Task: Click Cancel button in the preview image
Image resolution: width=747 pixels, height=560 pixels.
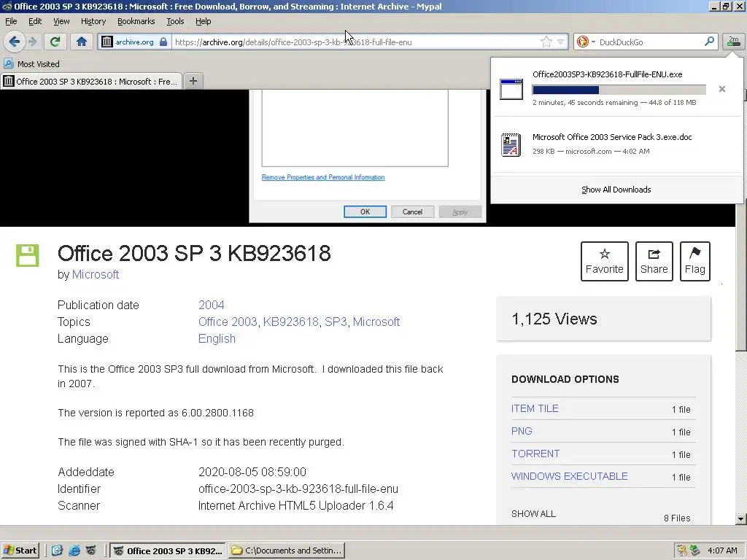Action: [412, 212]
